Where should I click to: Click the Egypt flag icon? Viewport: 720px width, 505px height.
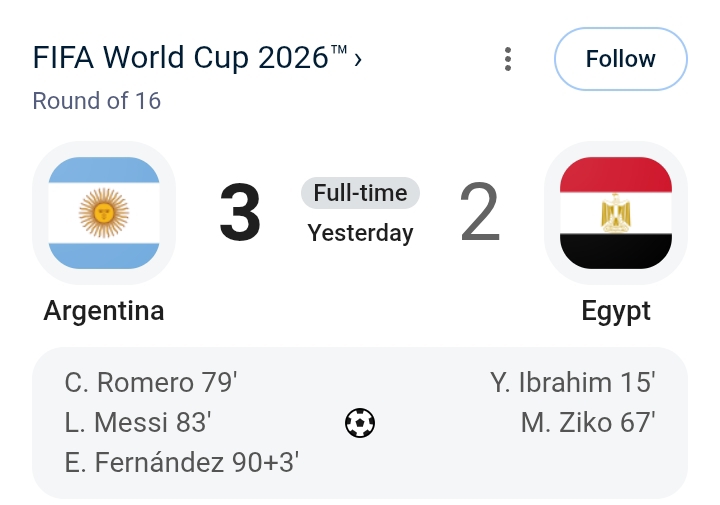[616, 213]
